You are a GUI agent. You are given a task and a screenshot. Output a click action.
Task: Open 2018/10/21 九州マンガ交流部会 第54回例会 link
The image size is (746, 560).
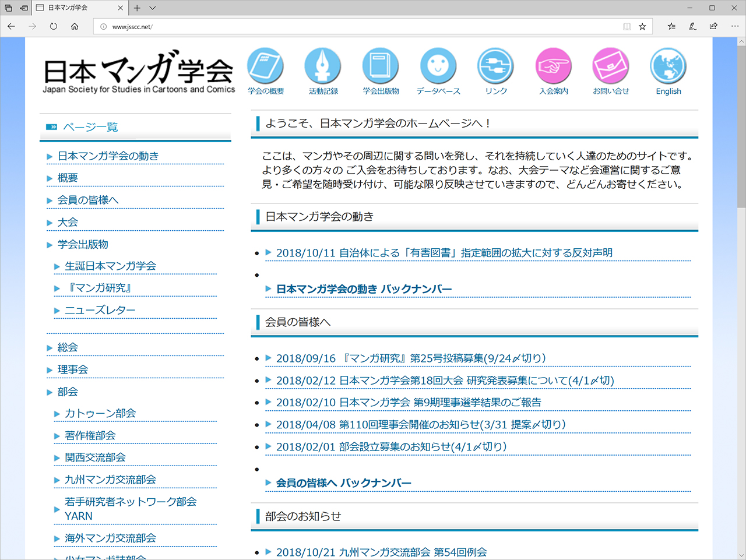tap(381, 552)
